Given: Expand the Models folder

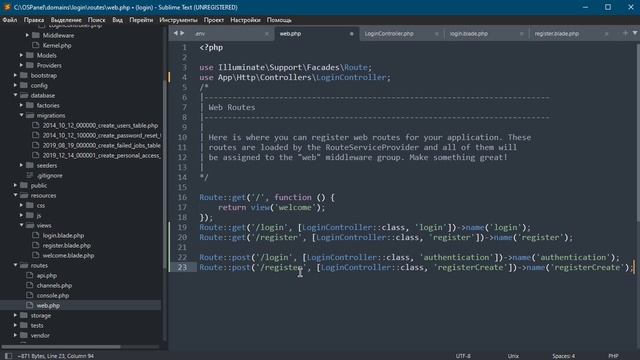Looking at the screenshot, I should click(21, 56).
